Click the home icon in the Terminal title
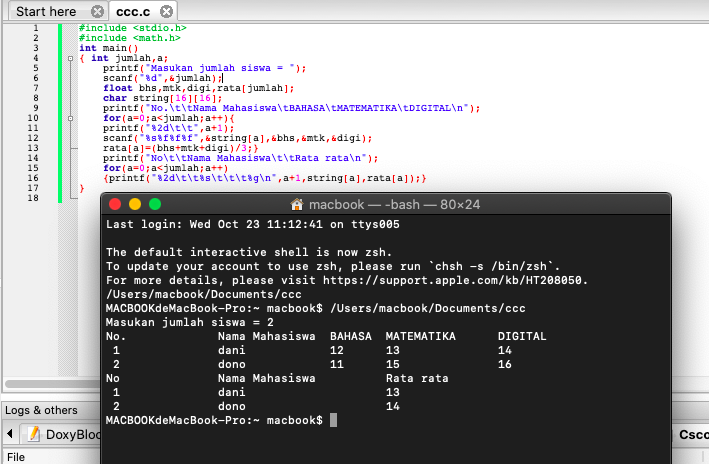709x464 pixels. pyautogui.click(x=297, y=204)
